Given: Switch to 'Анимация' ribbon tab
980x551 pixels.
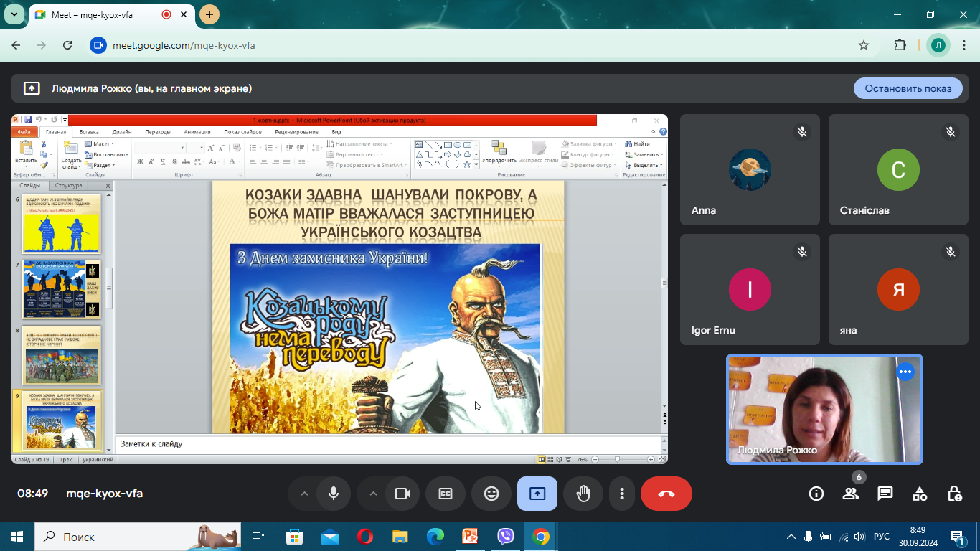Looking at the screenshot, I should coord(197,132).
